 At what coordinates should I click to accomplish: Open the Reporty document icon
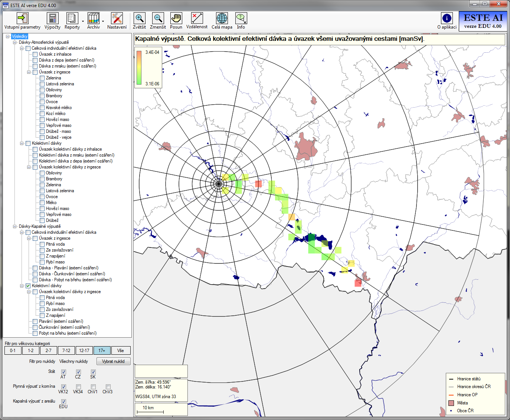click(72, 18)
